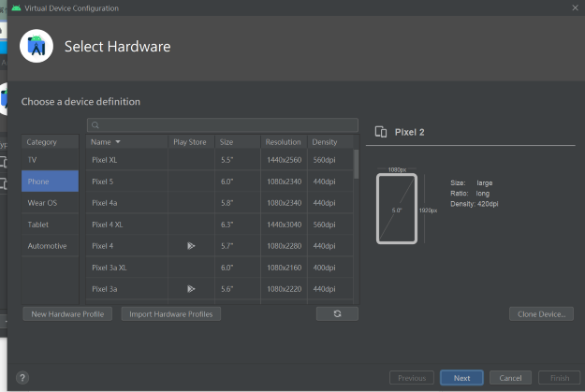Click the Resolution column header
This screenshot has width=585, height=392.
pos(284,142)
